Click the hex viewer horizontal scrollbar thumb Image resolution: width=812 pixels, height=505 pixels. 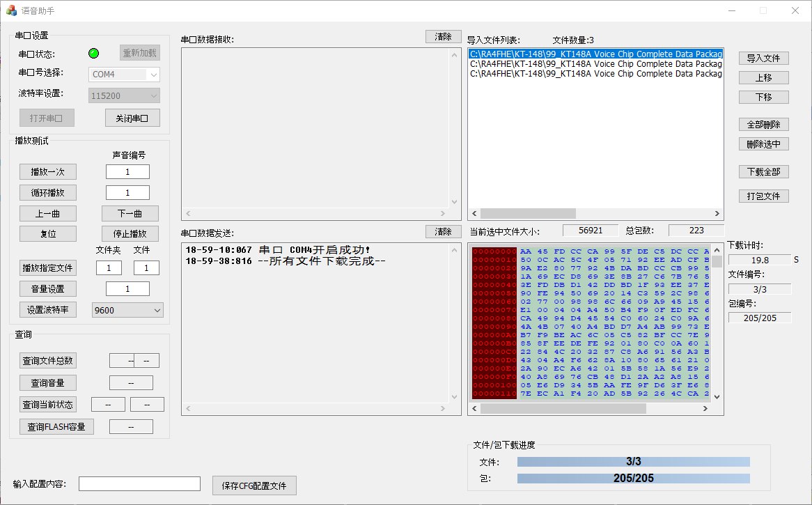pos(563,409)
